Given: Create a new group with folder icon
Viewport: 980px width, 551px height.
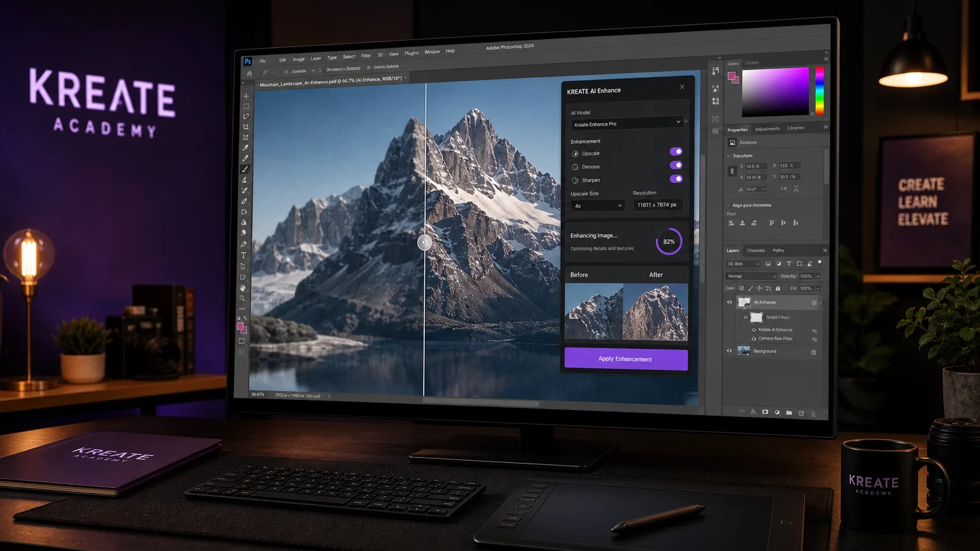Looking at the screenshot, I should [789, 413].
